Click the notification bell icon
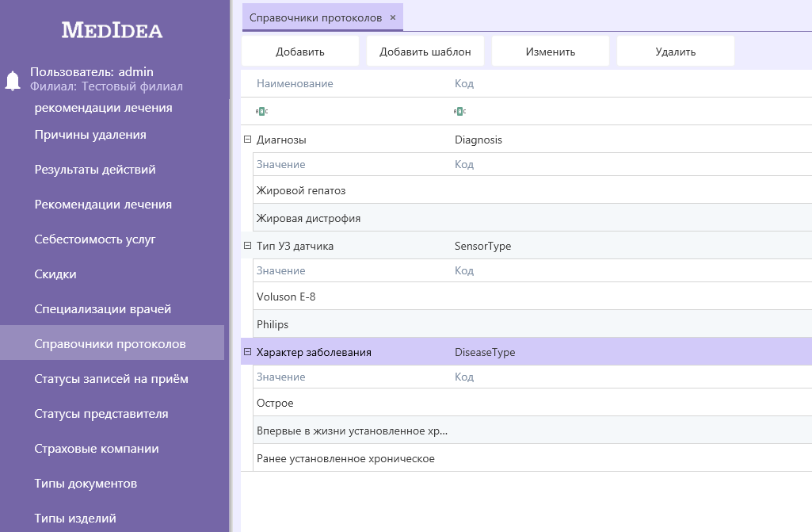The image size is (812, 532). [x=13, y=80]
